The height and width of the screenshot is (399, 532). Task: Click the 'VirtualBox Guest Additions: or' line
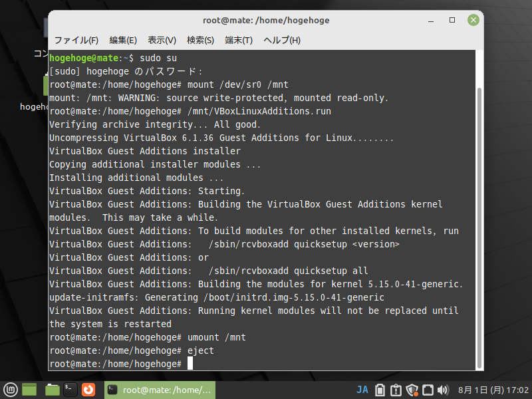pos(129,257)
